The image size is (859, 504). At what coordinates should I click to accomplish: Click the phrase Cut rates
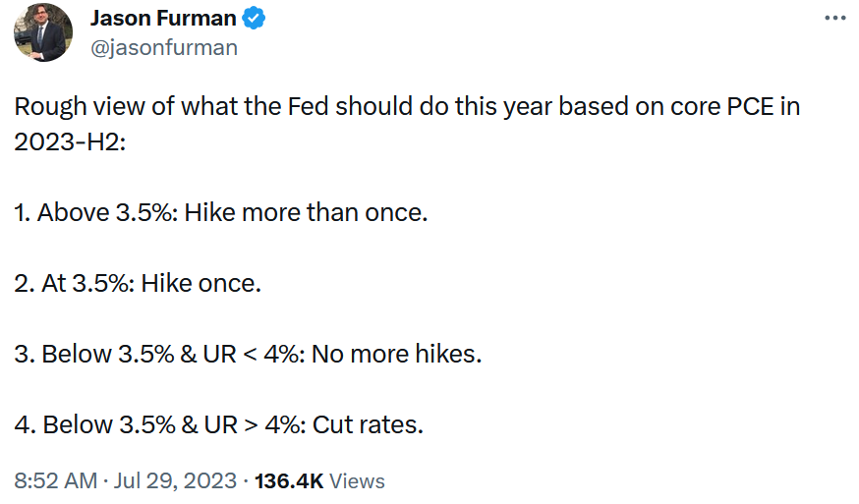368,424
